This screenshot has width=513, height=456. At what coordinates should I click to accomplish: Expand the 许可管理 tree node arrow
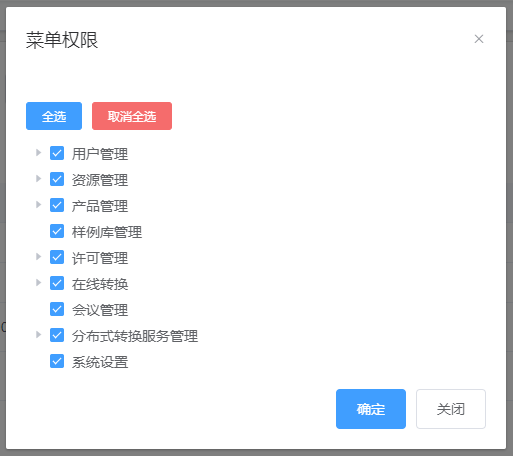click(x=39, y=257)
